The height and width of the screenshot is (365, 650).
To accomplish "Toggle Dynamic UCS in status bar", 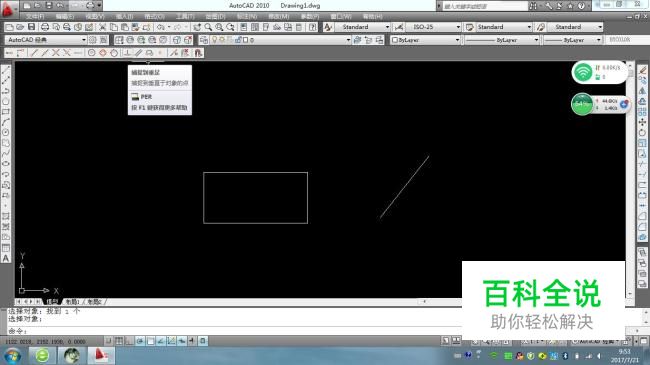I will [x=171, y=341].
